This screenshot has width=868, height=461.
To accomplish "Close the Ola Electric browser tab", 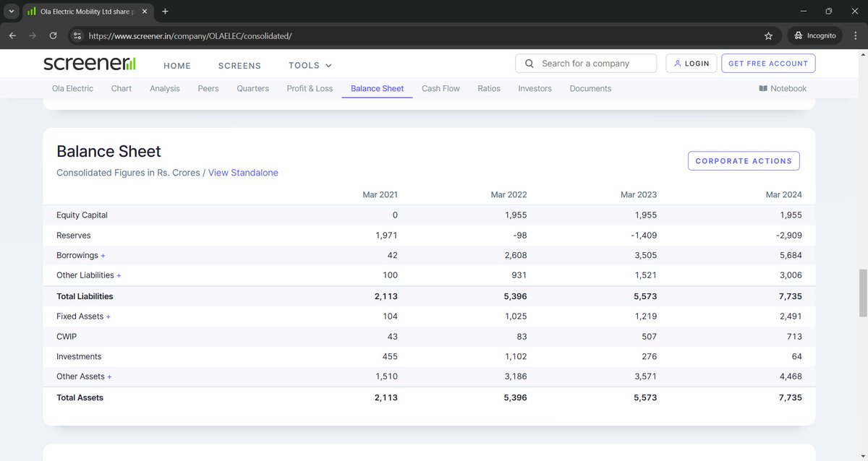I will point(145,12).
